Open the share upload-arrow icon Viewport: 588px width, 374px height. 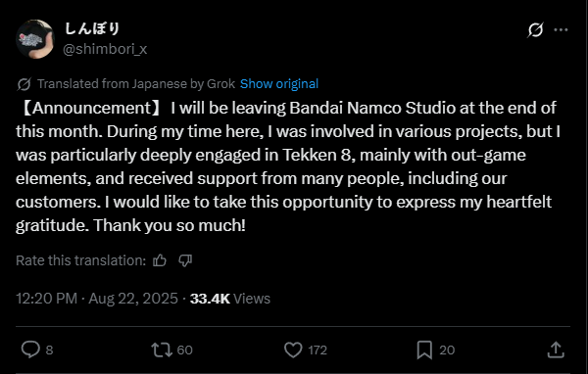click(x=556, y=350)
